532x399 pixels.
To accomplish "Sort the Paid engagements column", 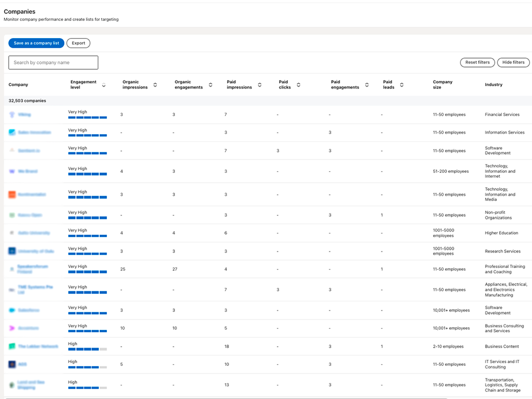I will pyautogui.click(x=367, y=85).
